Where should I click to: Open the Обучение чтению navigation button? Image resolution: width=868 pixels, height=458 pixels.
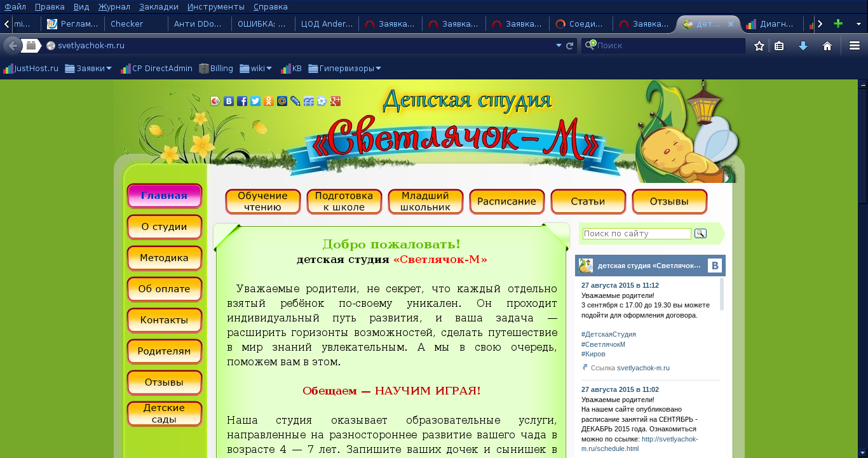pos(263,201)
